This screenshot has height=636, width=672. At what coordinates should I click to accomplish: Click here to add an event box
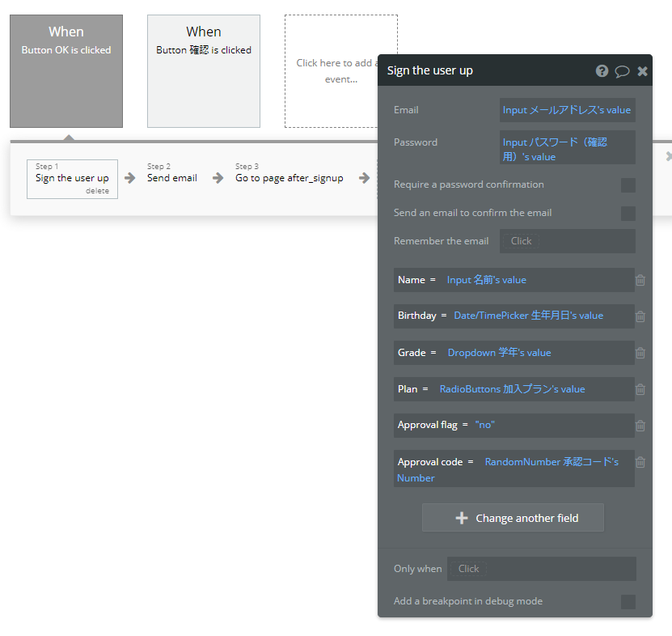[x=332, y=71]
